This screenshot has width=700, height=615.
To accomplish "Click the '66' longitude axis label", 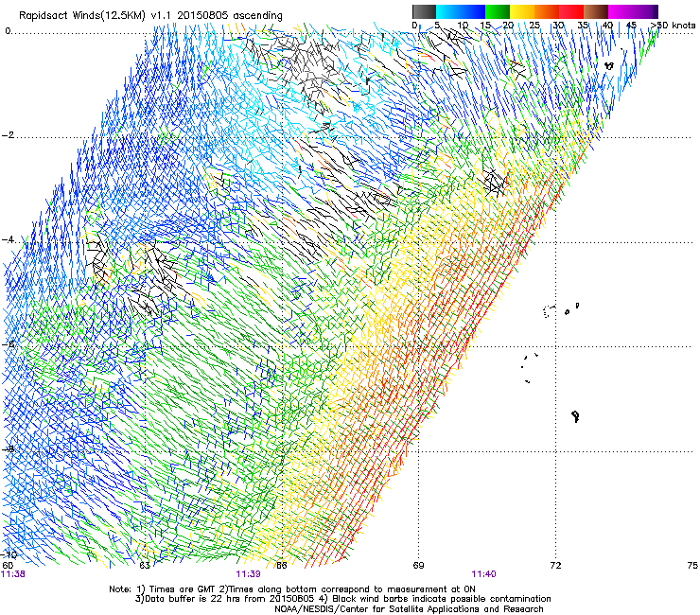I will [x=282, y=566].
